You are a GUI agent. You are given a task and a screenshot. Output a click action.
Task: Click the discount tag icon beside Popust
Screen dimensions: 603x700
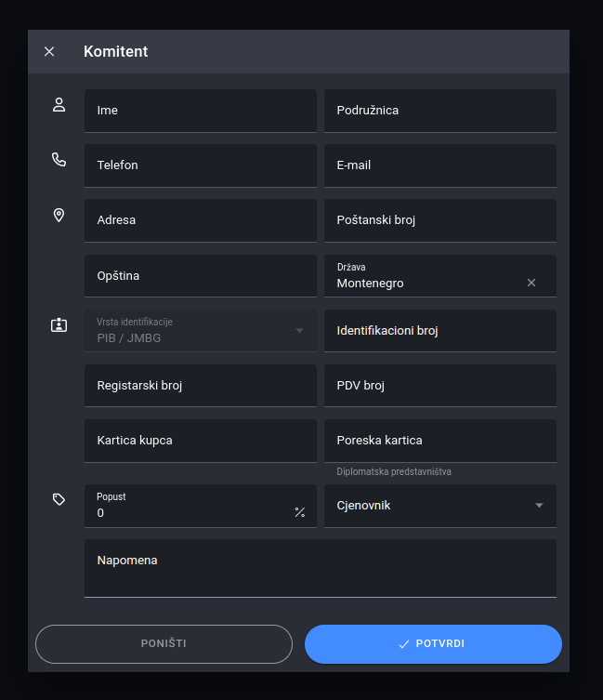click(59, 499)
